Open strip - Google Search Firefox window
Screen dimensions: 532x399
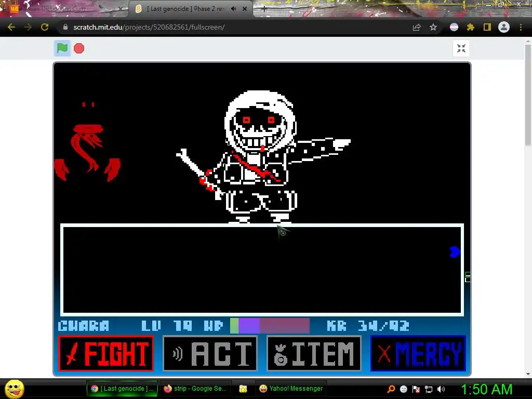click(195, 389)
